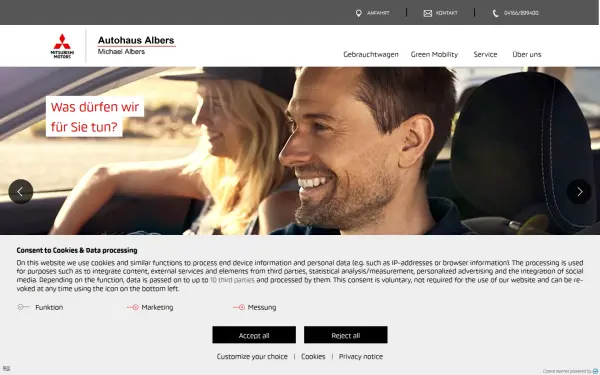Click the hero slider image
This screenshot has width=600, height=375.
coord(300,151)
